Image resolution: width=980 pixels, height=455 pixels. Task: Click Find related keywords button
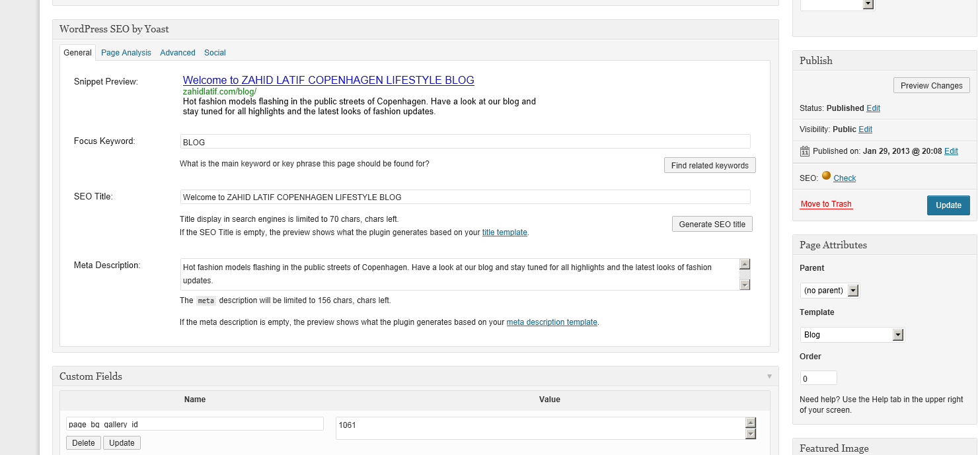(710, 165)
